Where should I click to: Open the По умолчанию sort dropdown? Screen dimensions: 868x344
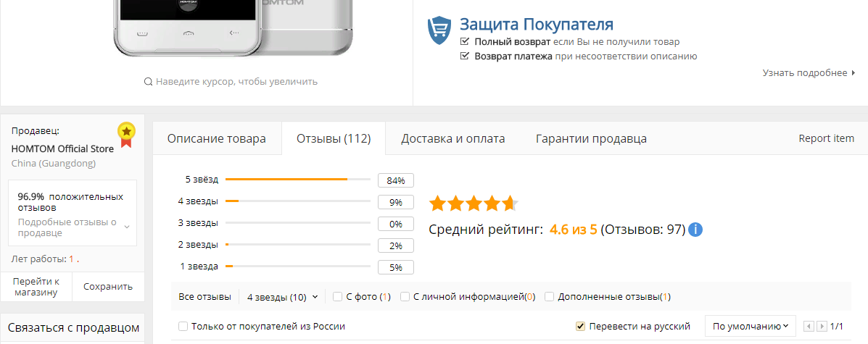[x=750, y=326]
